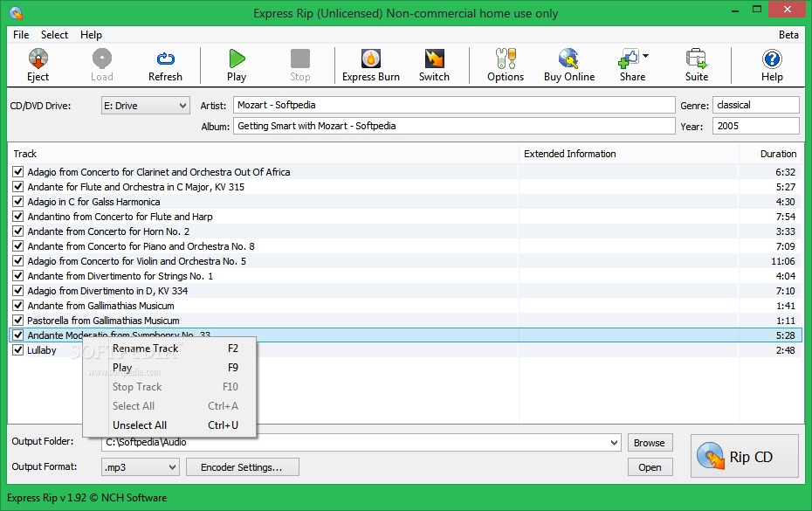Click the Help question mark icon
Viewport: 812px width, 511px height.
(772, 59)
